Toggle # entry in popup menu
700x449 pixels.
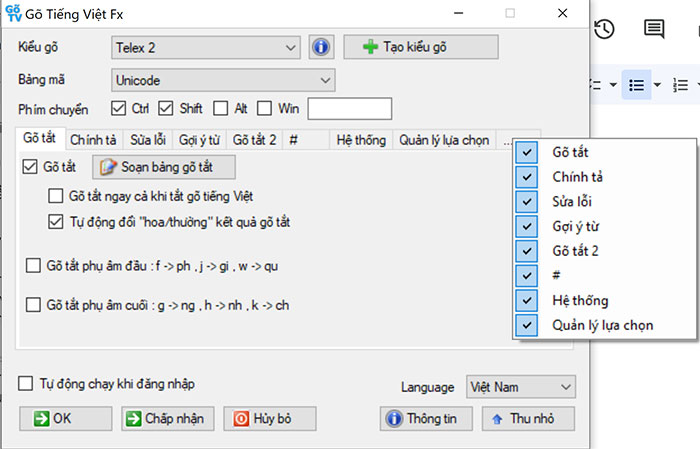(604, 275)
